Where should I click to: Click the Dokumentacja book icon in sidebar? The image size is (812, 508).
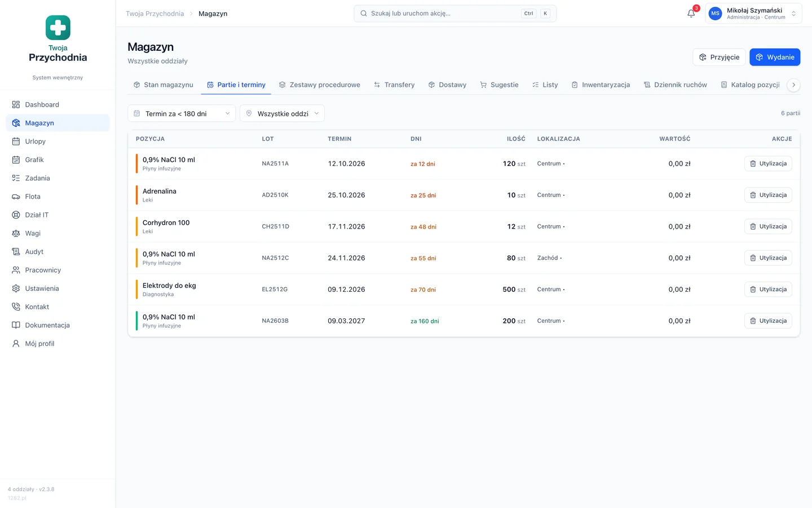click(16, 325)
